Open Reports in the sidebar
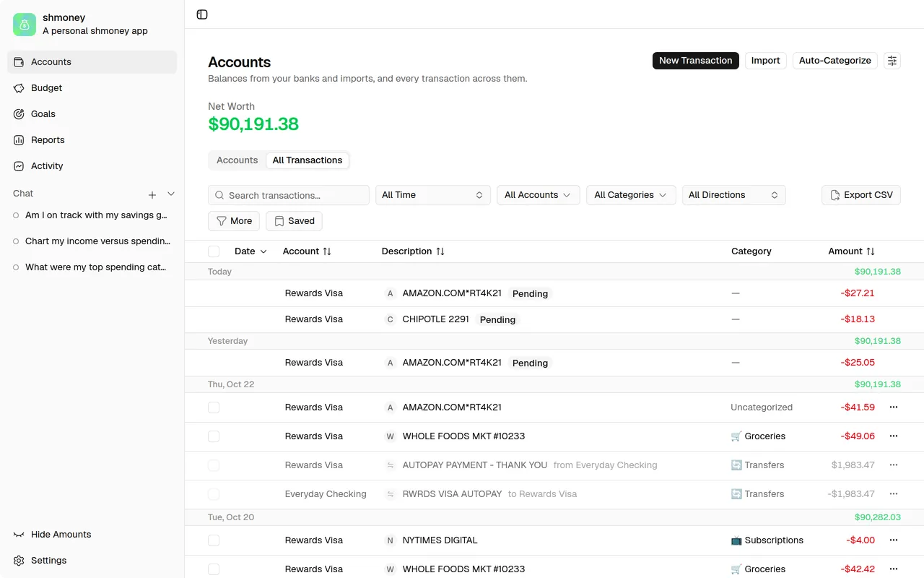The image size is (924, 578). click(92, 140)
